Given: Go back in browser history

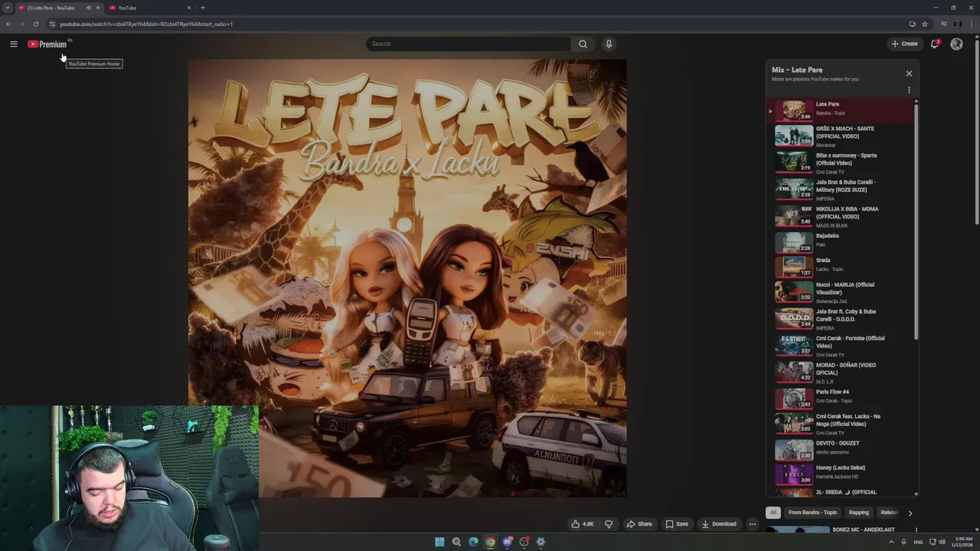Looking at the screenshot, I should (x=8, y=24).
